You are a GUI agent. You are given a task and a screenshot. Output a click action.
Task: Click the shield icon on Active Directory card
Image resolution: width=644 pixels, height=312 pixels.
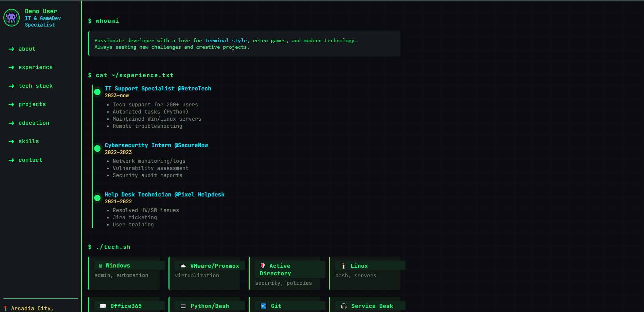(263, 266)
